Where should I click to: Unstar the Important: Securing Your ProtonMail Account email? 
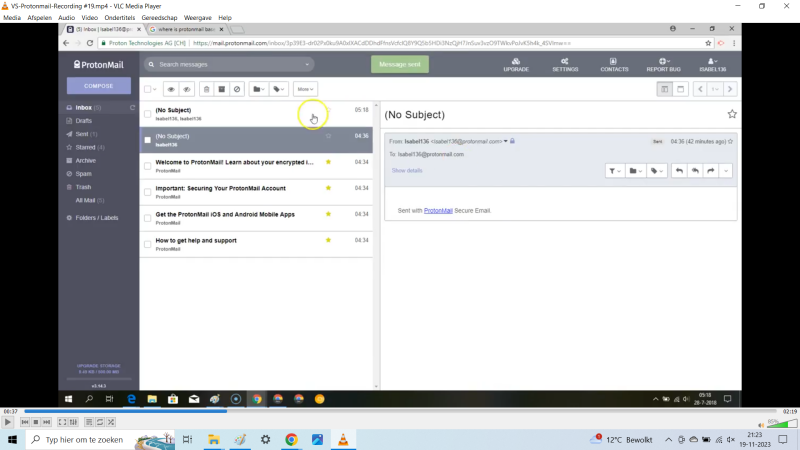tap(328, 187)
